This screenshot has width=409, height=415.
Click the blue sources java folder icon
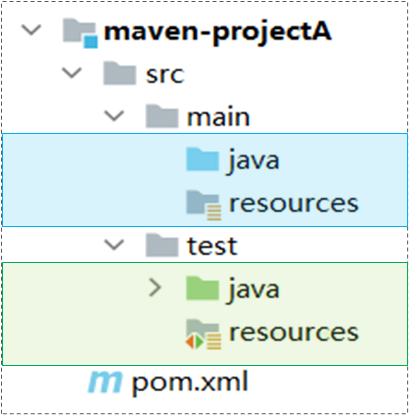[x=203, y=159]
